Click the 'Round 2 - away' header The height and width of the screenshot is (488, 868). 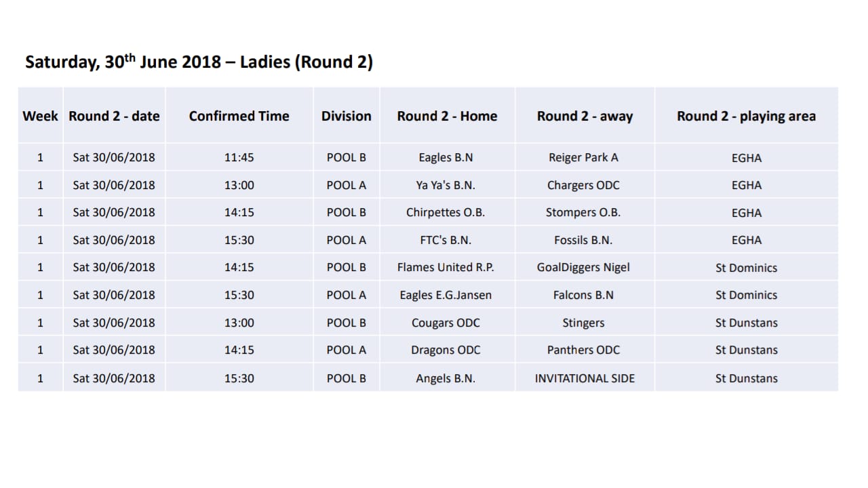click(585, 116)
